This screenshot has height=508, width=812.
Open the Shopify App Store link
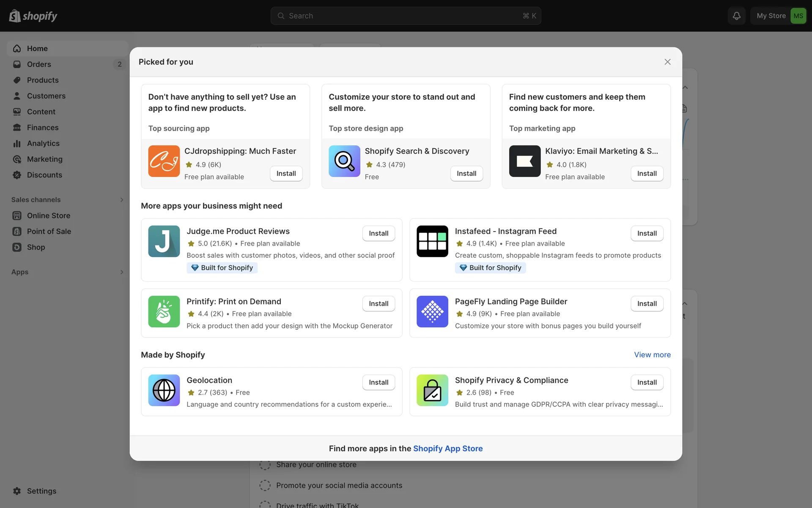tap(447, 448)
